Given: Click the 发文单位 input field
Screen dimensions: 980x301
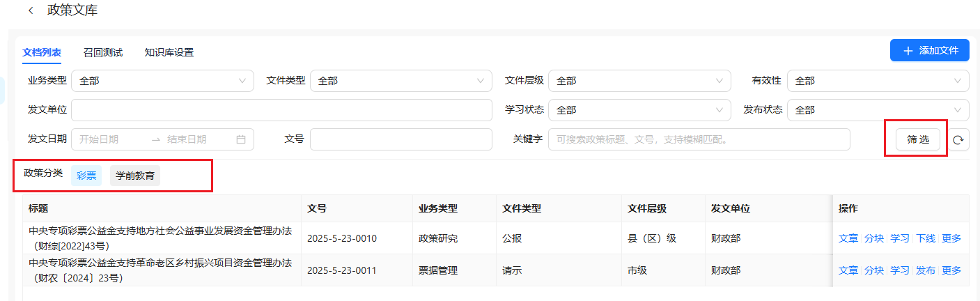Looking at the screenshot, I should (281, 110).
